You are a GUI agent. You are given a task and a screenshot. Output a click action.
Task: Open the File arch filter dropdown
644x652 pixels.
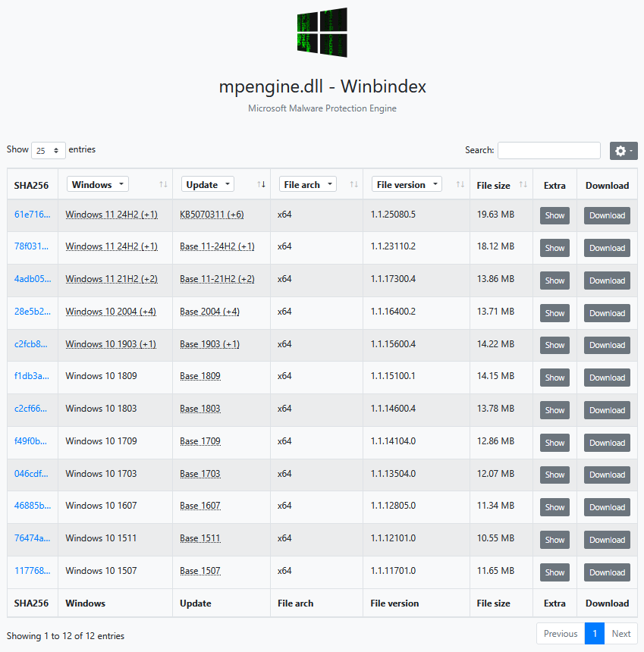pos(308,184)
